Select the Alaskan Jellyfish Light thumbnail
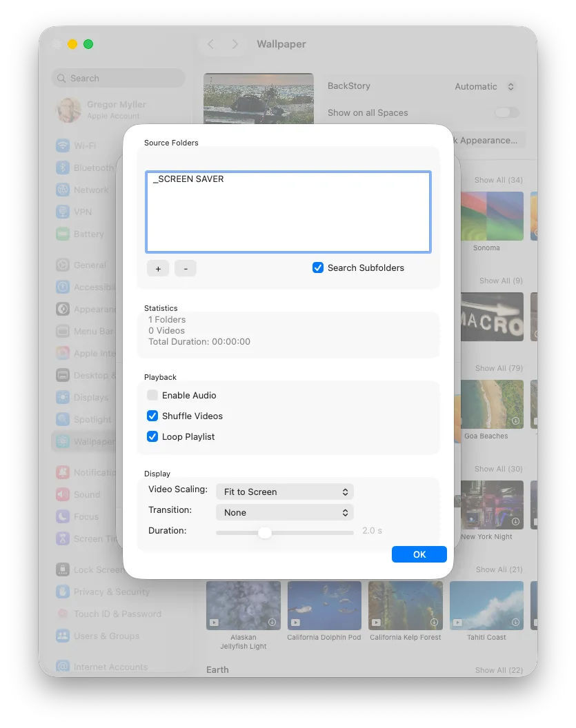Viewport: 576px width, 728px height. [x=244, y=605]
